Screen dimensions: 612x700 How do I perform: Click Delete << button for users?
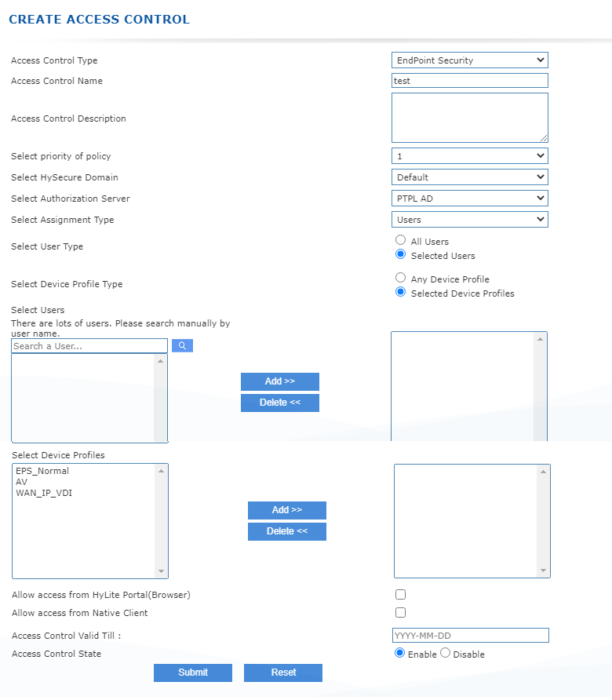tap(280, 403)
